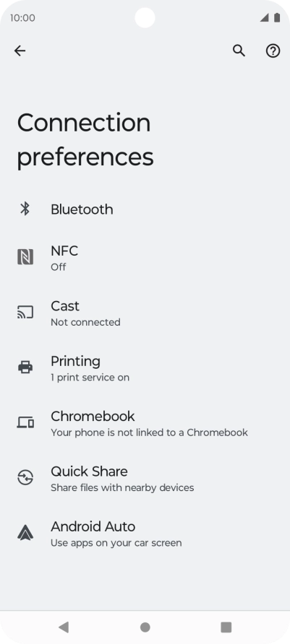This screenshot has width=290, height=644.
Task: Open Bluetooth settings
Action: pyautogui.click(x=145, y=209)
